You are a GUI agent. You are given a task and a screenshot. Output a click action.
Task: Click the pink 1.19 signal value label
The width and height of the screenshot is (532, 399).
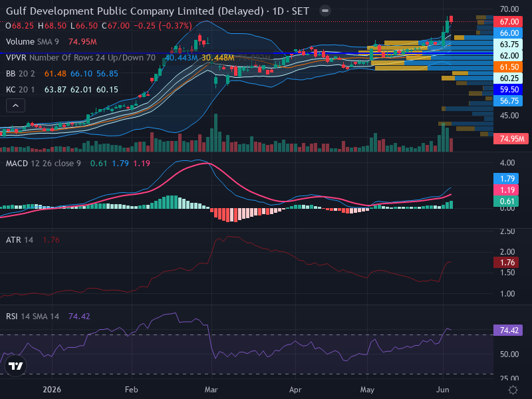tap(507, 190)
